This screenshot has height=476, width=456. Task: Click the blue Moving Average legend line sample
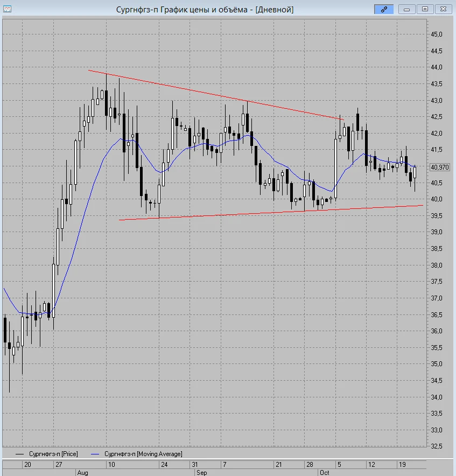95,454
